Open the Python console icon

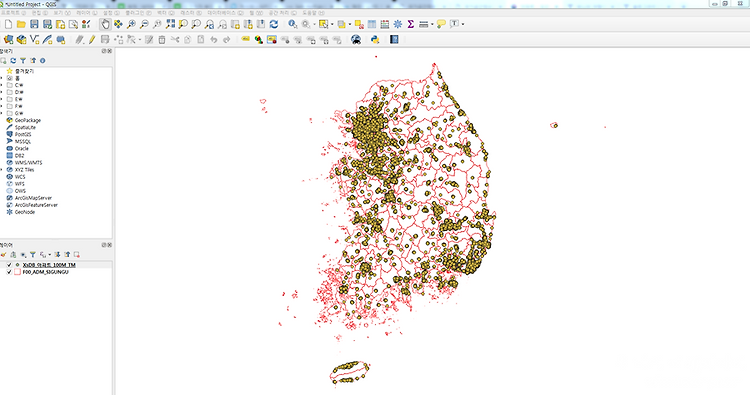pos(375,40)
